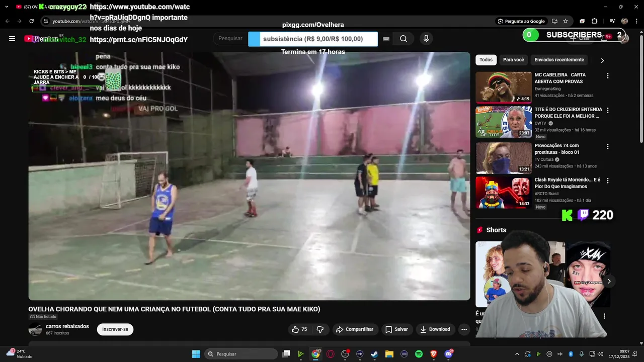The width and height of the screenshot is (644, 362).
Task: Go back with the browser back arrow
Action: [7, 21]
